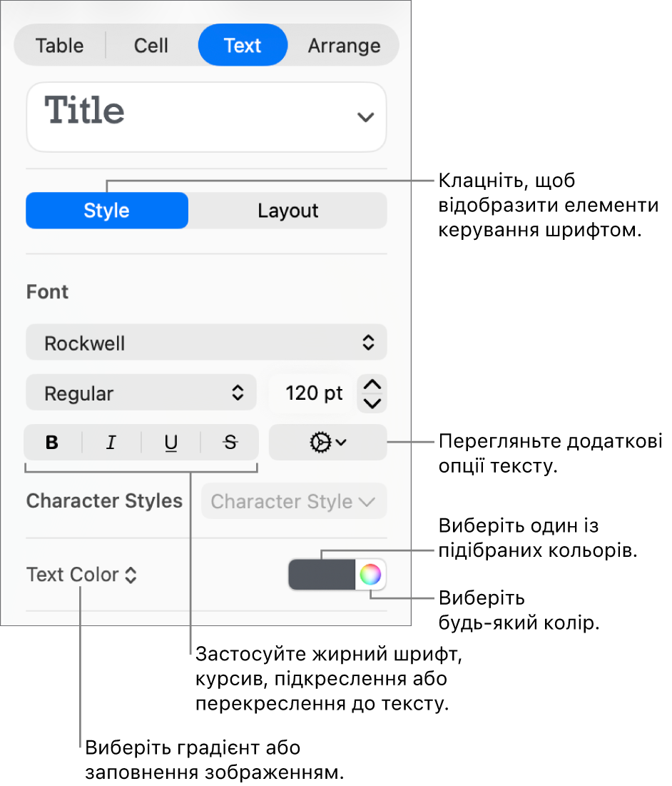Toggle bold formatting button
Viewport: 672px width, 786px height.
(x=53, y=443)
